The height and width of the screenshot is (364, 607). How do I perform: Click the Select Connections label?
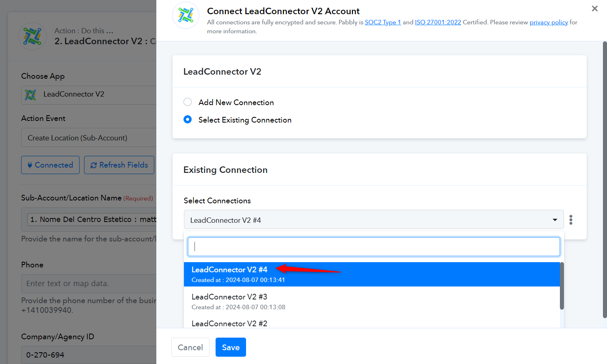(217, 200)
